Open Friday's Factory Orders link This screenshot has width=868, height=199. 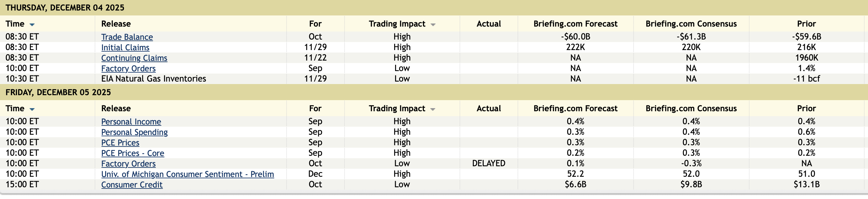coord(128,163)
